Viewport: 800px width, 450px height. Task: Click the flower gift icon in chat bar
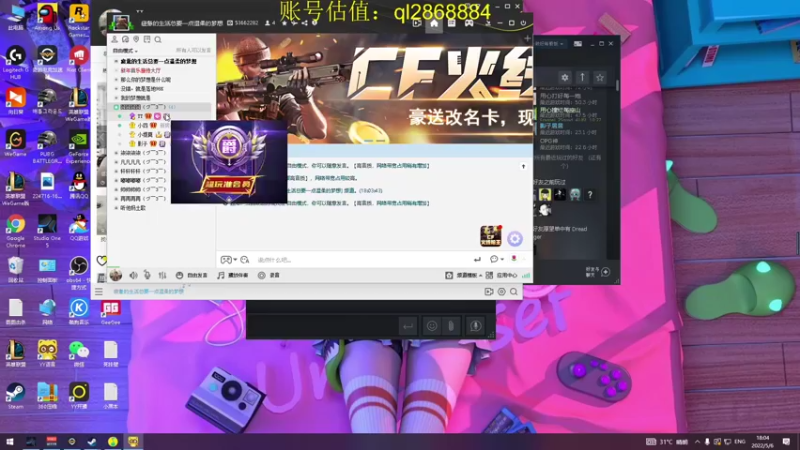click(x=514, y=259)
